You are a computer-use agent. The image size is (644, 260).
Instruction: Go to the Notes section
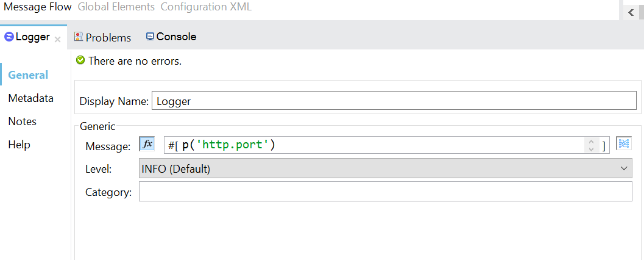pyautogui.click(x=23, y=121)
